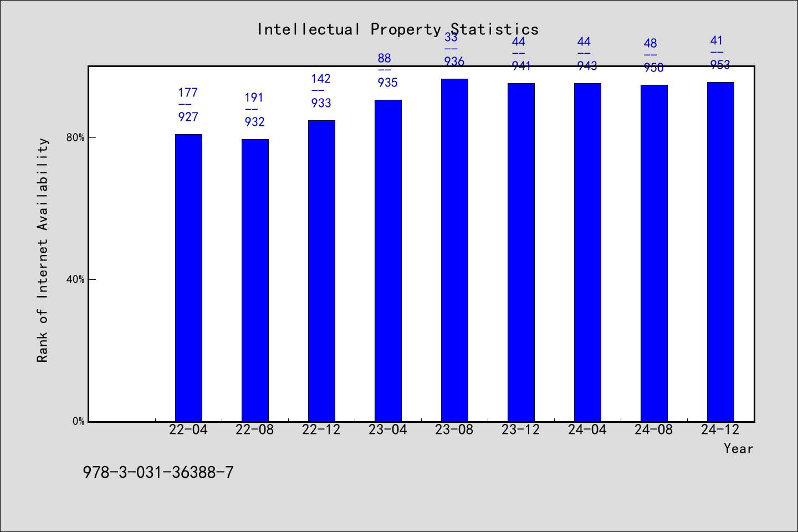Click the value 142 data label
The width and height of the screenshot is (798, 532).
(x=321, y=79)
